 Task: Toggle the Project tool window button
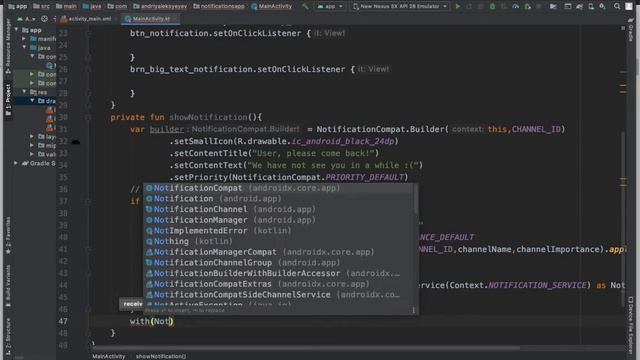click(x=8, y=100)
